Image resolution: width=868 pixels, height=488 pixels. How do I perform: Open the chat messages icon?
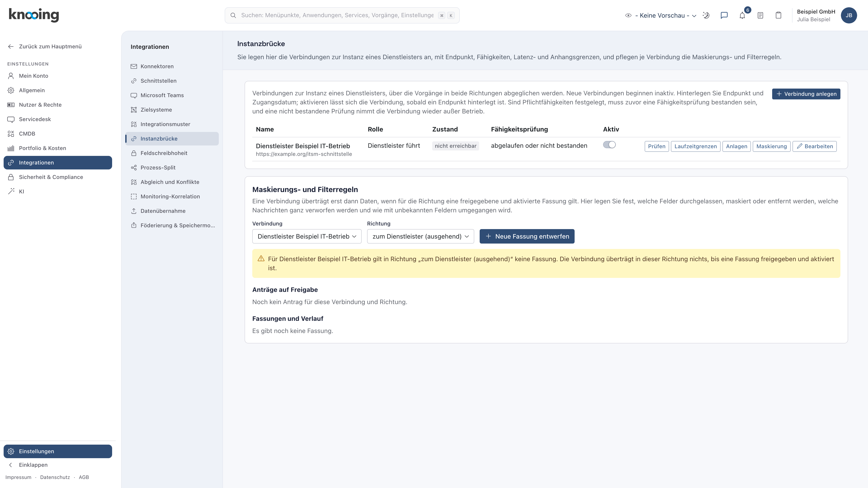click(724, 16)
